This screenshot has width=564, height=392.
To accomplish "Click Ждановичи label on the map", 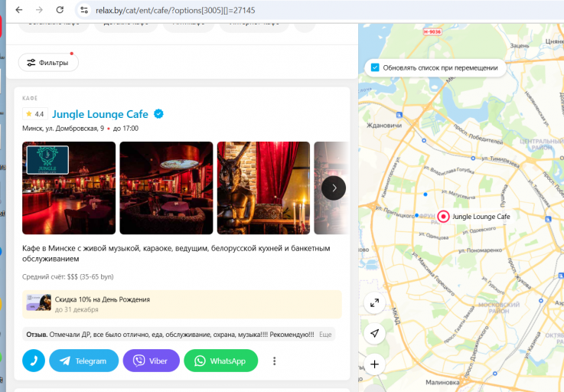I will [x=384, y=126].
